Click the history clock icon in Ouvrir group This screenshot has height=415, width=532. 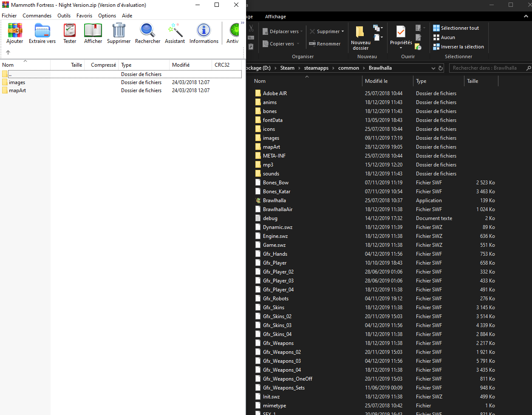tap(418, 47)
